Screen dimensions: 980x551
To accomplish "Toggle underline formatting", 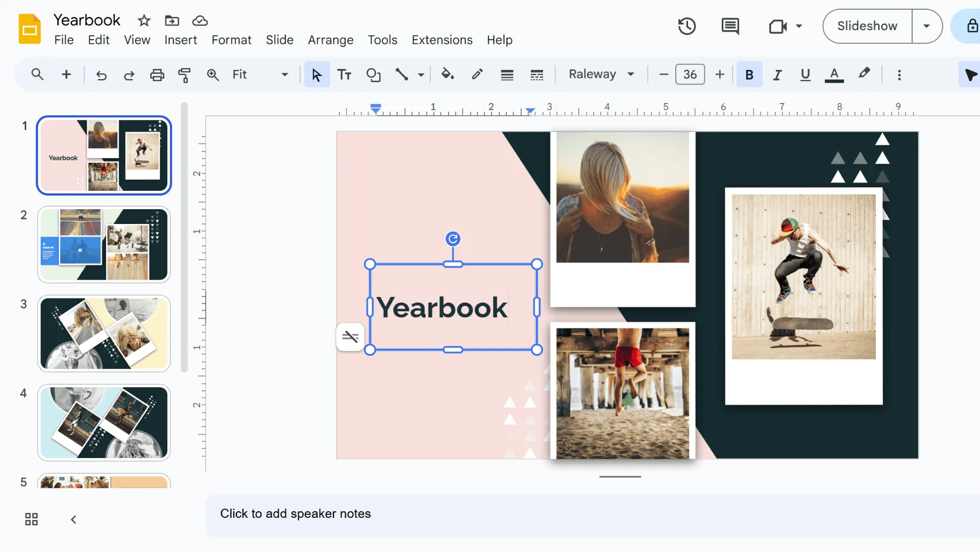I will tap(805, 75).
